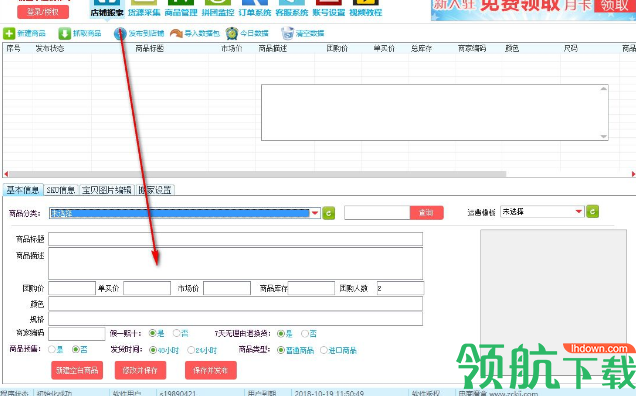Screen dimensions: 636x396
Task: Select 是 for 假一赔十
Action: click(153, 333)
